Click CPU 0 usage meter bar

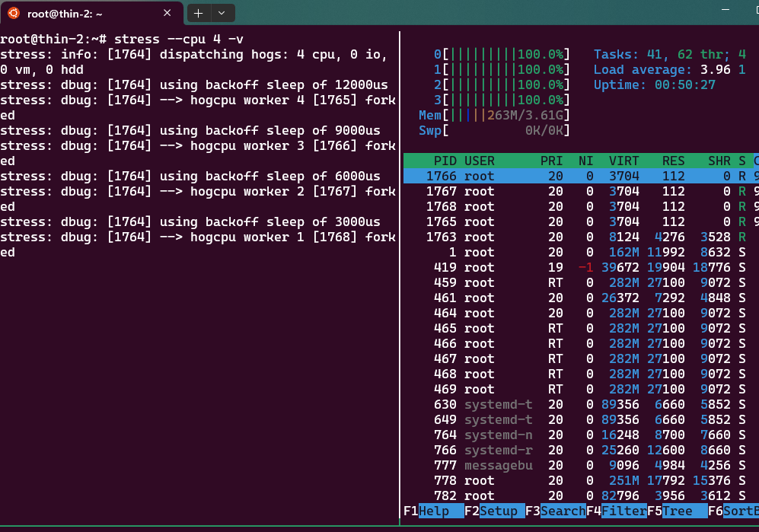(502, 54)
